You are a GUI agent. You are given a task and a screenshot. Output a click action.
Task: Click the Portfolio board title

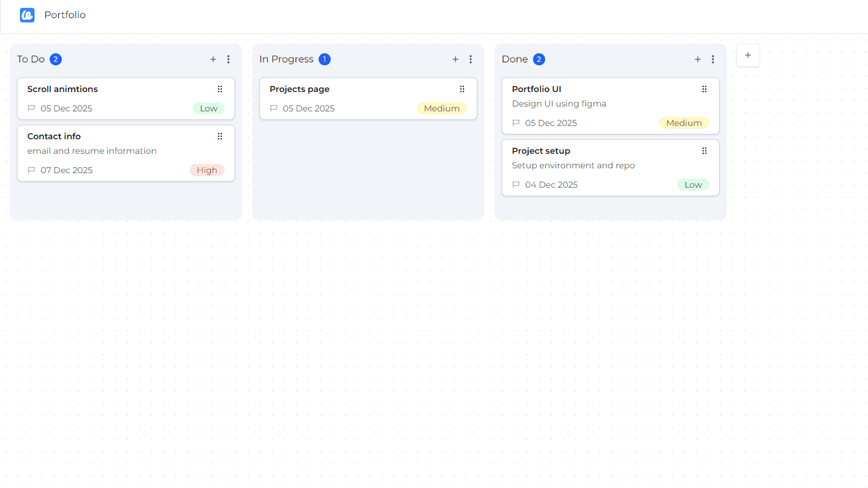click(65, 15)
